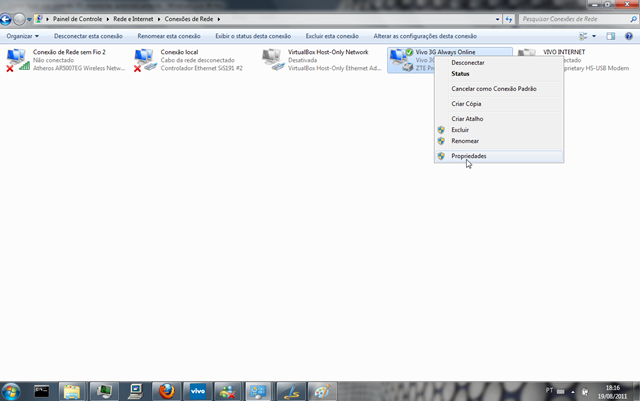
Task: Expand arrow after Rede e Internet breadcrumb
Action: [159, 19]
